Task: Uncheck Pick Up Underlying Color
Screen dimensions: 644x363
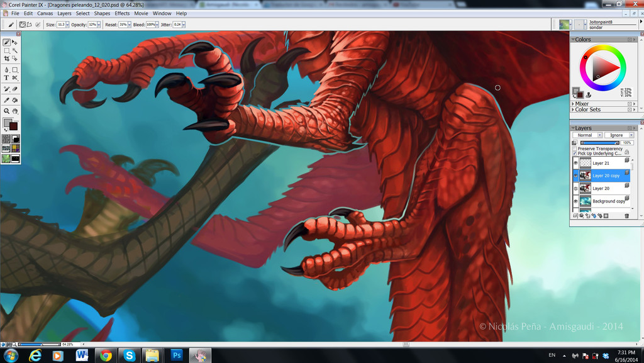Action: pos(575,153)
